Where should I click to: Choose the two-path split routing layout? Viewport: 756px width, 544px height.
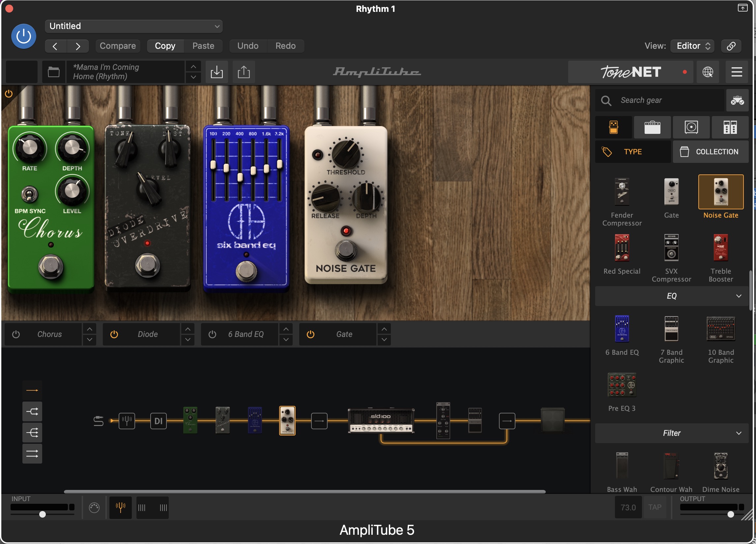[32, 411]
